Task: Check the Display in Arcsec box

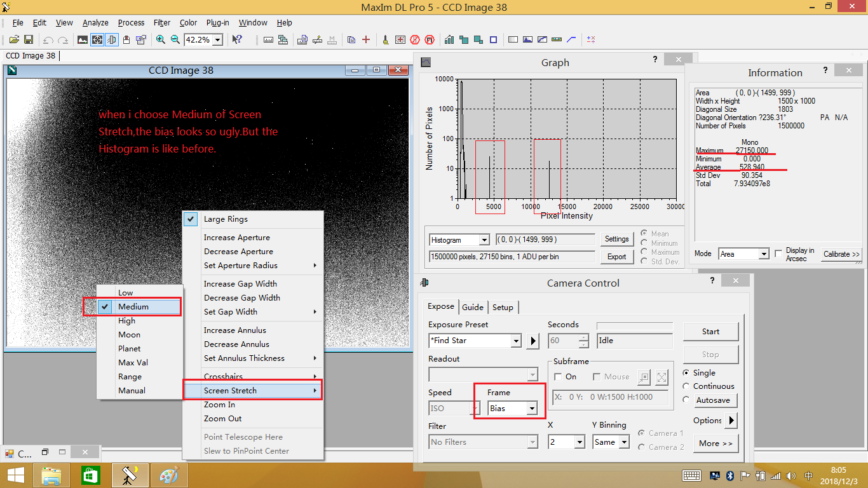Action: [x=778, y=254]
